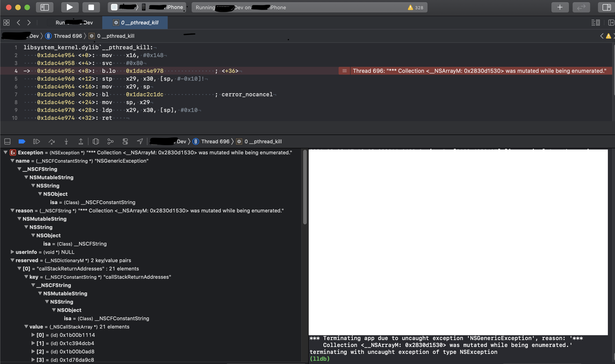Collapse the Exception variable row

click(x=5, y=153)
